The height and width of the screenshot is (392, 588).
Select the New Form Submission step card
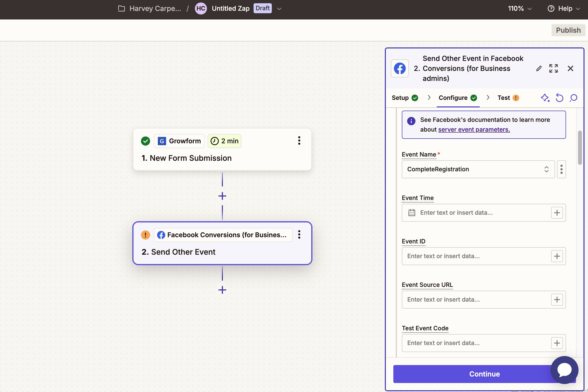click(x=222, y=150)
